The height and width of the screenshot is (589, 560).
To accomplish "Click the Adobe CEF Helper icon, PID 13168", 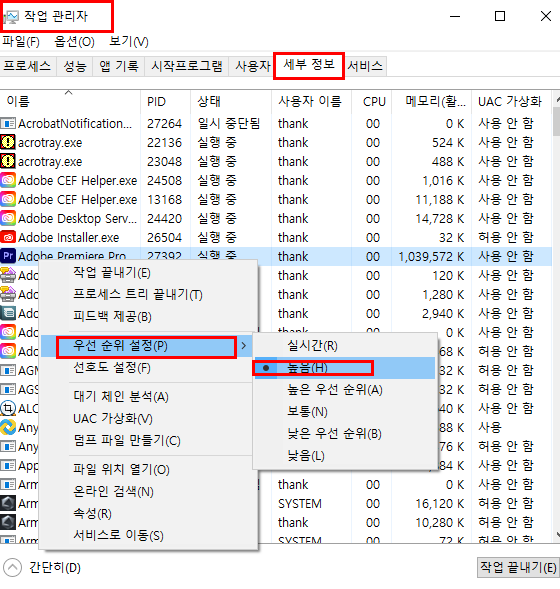I will pyautogui.click(x=8, y=199).
